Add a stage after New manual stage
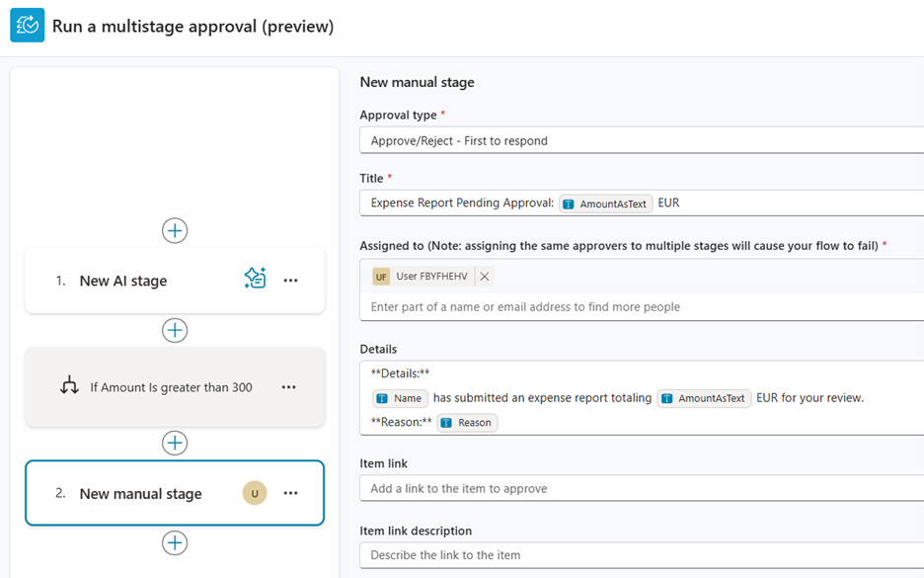 tap(175, 542)
